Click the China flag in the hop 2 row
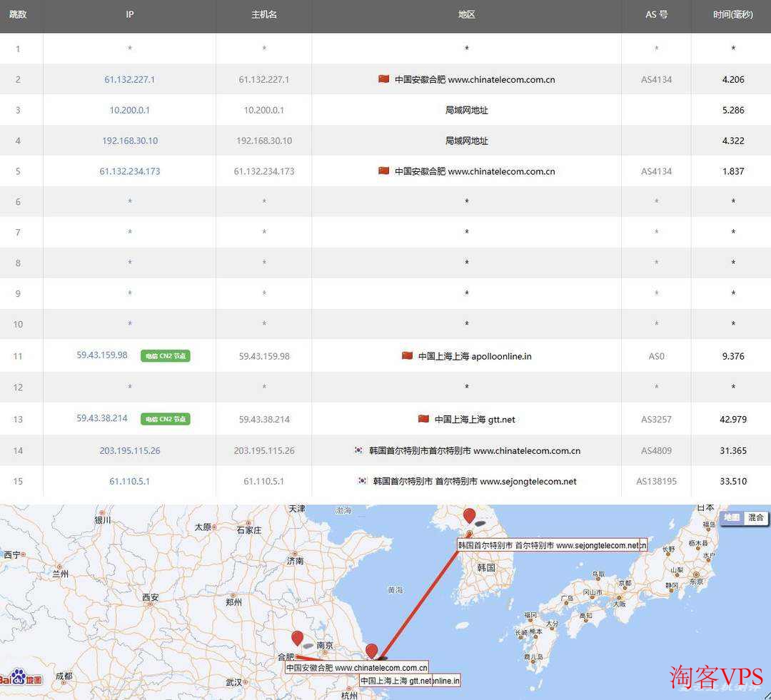Viewport: 771px width, 700px height. tap(383, 78)
